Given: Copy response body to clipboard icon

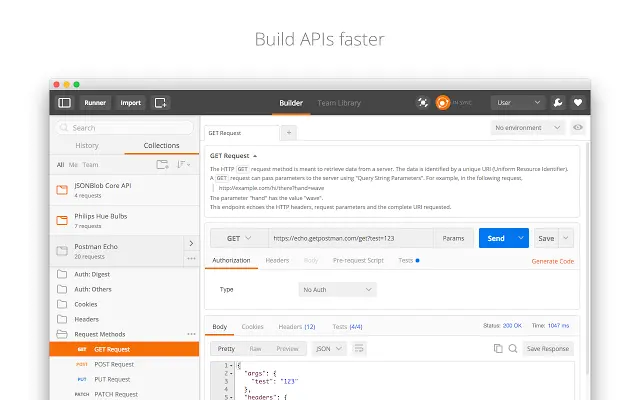Looking at the screenshot, I should point(498,349).
